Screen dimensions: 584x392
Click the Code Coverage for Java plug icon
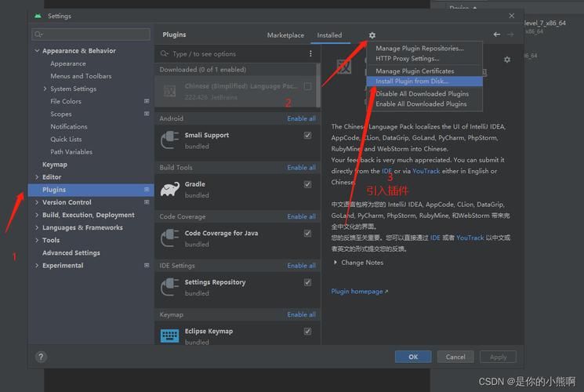point(169,238)
